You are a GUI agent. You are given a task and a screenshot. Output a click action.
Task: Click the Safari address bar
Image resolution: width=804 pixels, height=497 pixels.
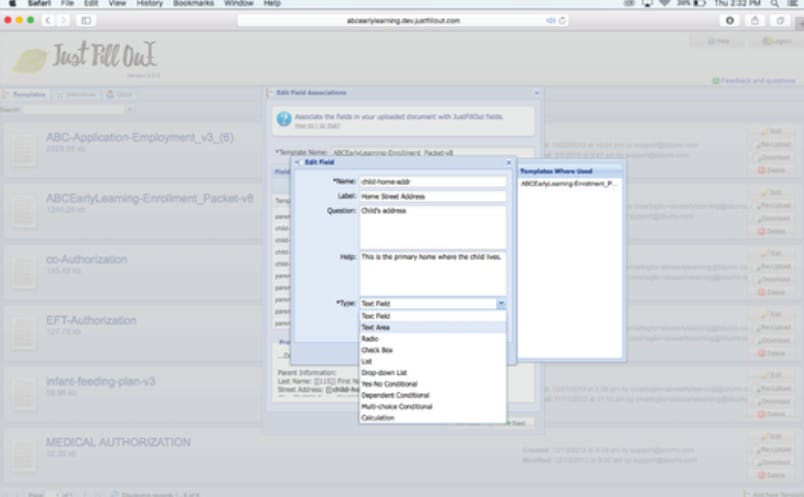click(x=403, y=21)
